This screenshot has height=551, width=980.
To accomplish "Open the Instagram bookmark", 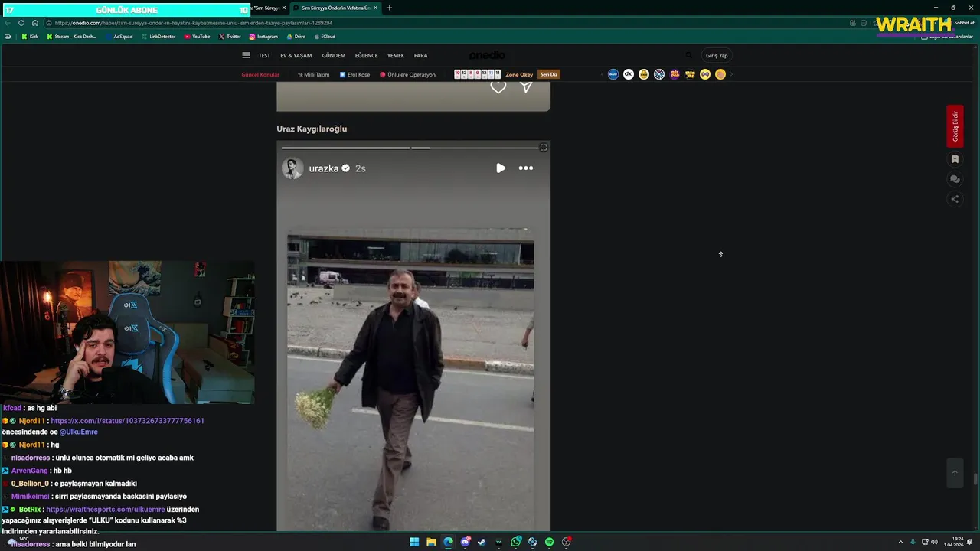I will pos(263,36).
